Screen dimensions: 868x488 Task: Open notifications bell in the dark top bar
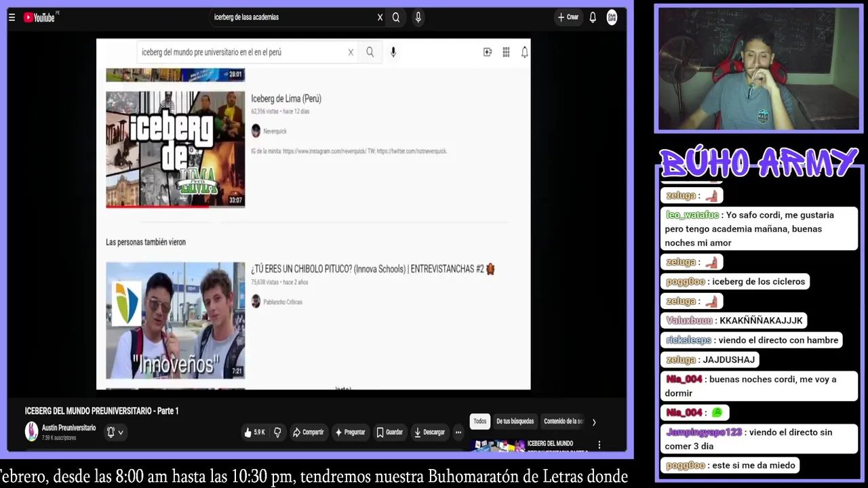593,18
